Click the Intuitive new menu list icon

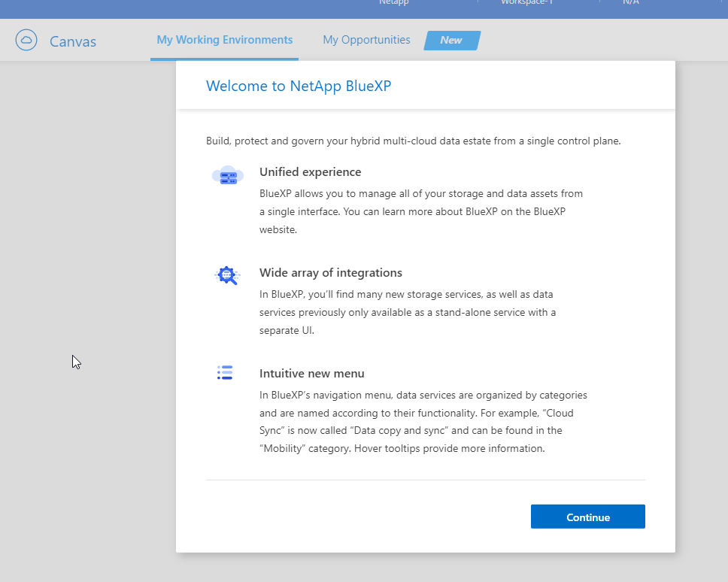[x=225, y=373]
